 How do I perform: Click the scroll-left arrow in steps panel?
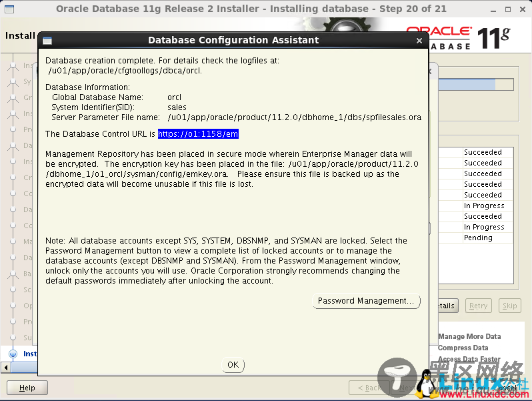point(6,368)
